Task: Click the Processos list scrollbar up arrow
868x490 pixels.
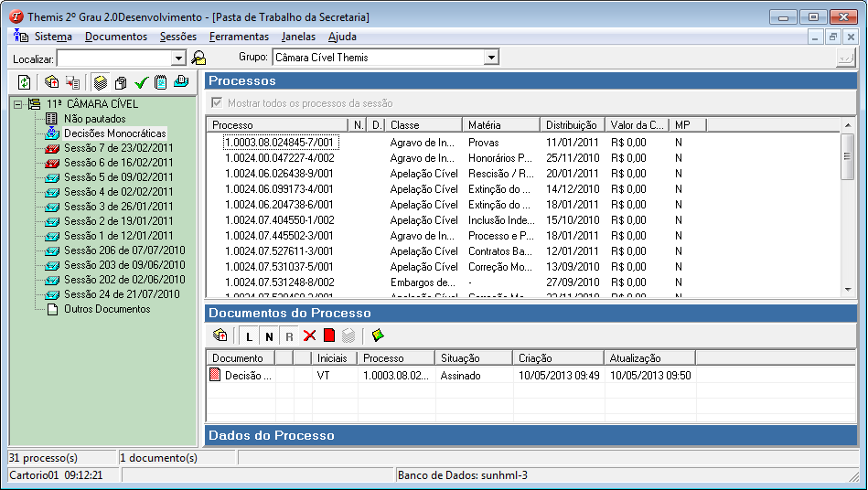Action: [848, 125]
